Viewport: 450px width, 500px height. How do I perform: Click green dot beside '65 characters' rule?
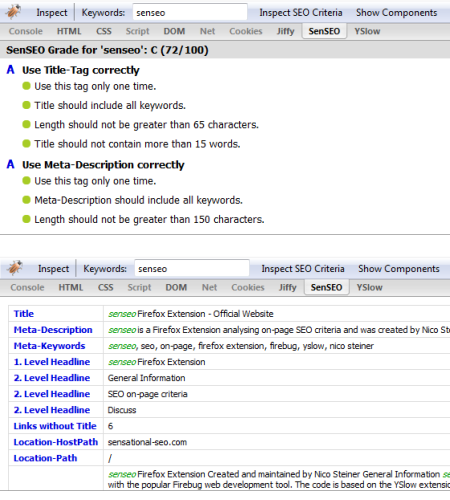26,125
